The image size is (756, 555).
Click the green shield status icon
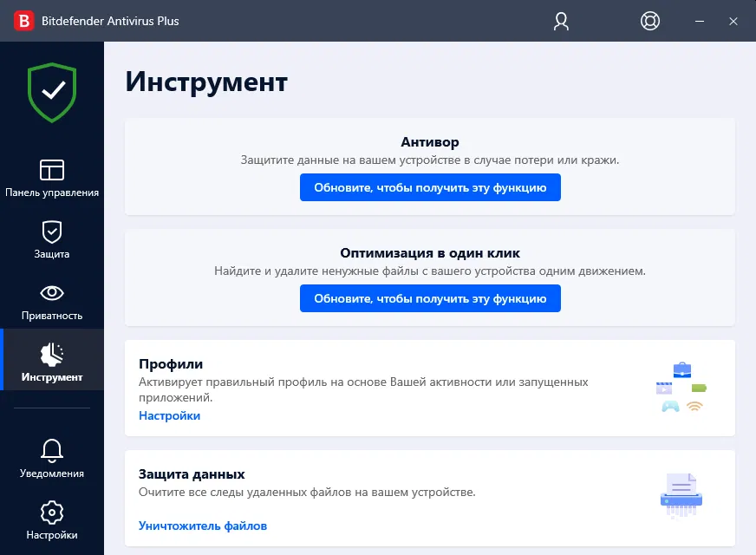pyautogui.click(x=52, y=92)
